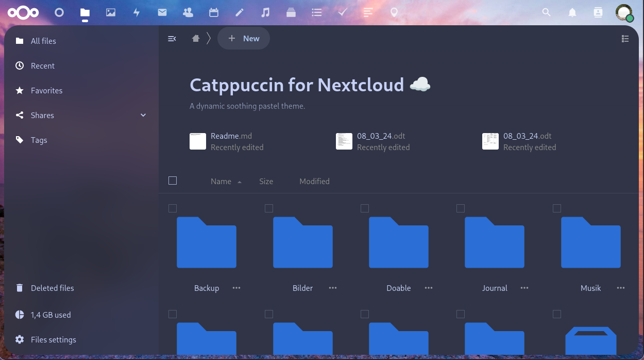Open Deleted files in sidebar

coord(52,288)
